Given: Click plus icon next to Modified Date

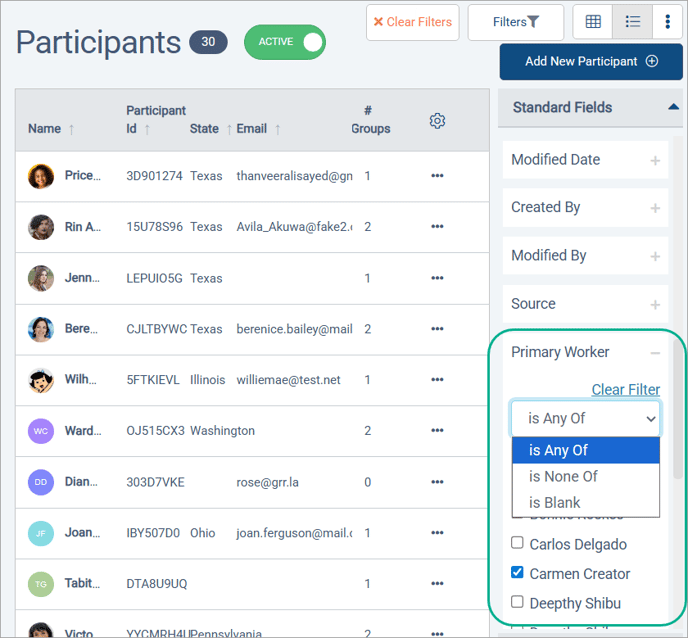Looking at the screenshot, I should click(655, 160).
